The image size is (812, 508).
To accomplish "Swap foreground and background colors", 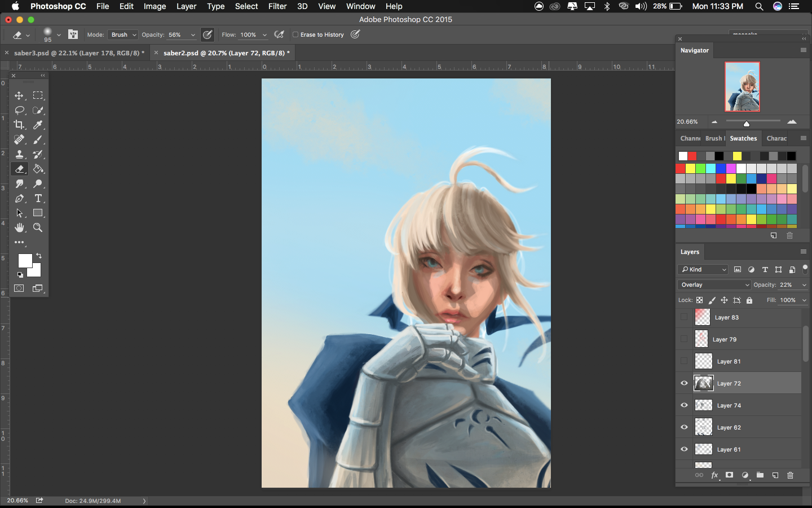I will click(39, 256).
